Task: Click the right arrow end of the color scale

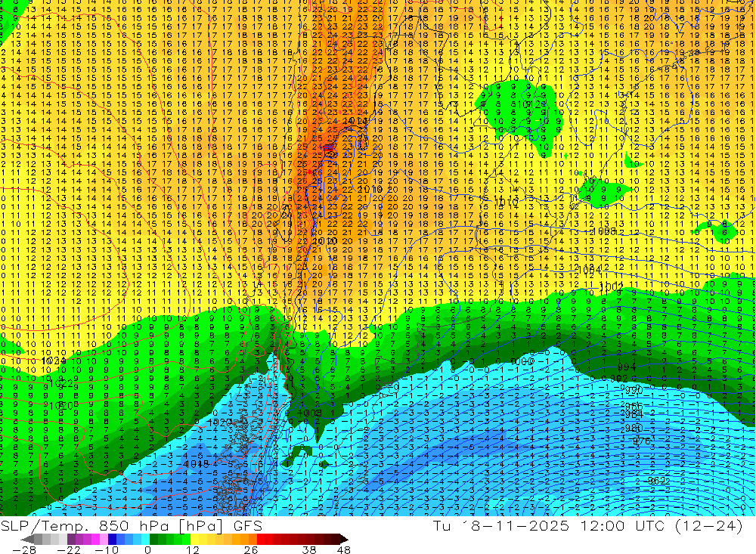Action: tap(343, 540)
